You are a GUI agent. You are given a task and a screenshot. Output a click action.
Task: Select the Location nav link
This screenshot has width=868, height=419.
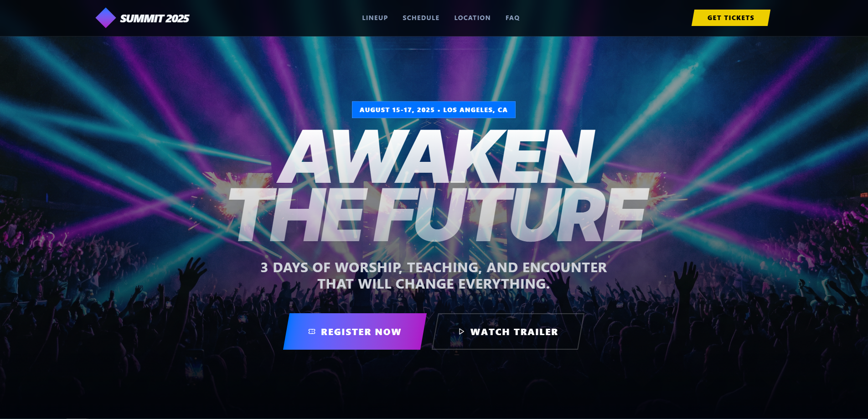pos(472,18)
